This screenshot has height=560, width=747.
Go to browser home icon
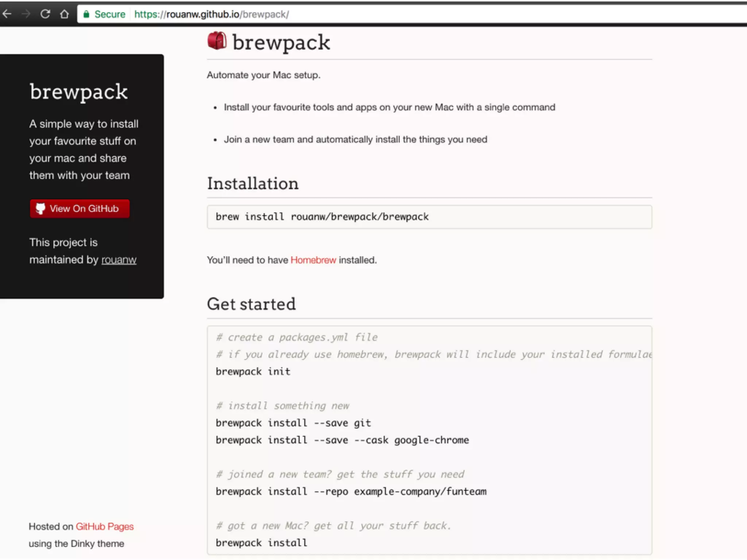[x=65, y=14]
